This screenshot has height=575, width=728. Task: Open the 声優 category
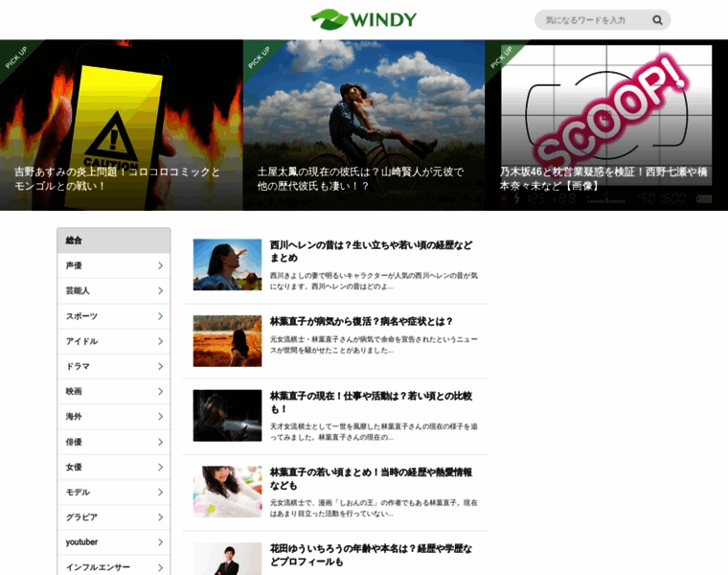point(114,265)
